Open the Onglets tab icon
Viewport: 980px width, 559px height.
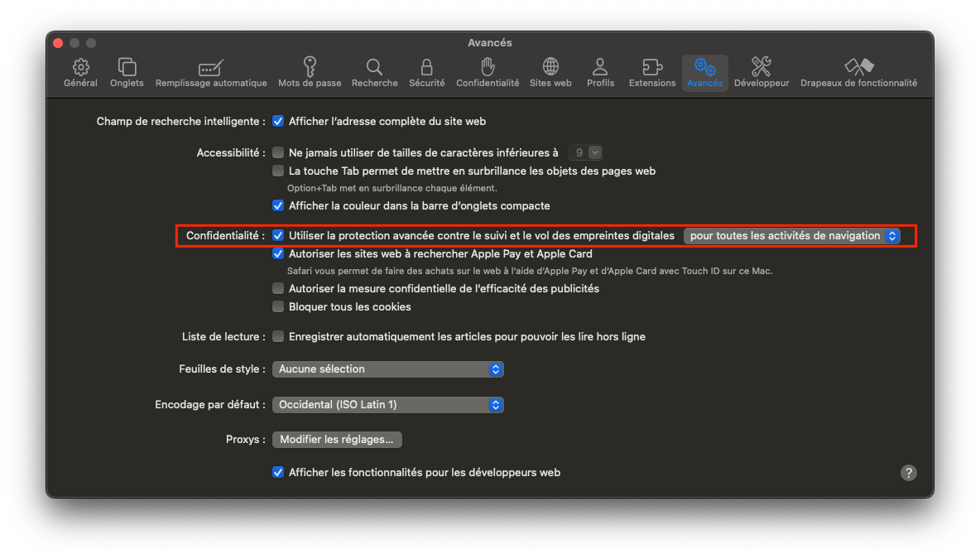pos(127,67)
